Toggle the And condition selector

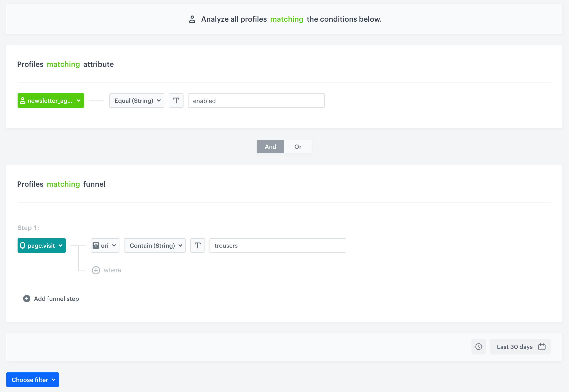(x=270, y=147)
